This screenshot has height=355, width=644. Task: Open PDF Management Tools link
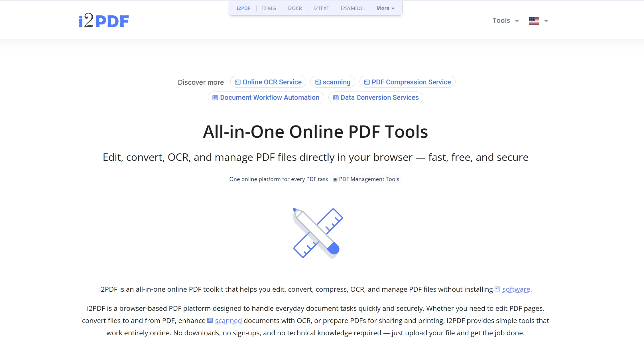[366, 179]
